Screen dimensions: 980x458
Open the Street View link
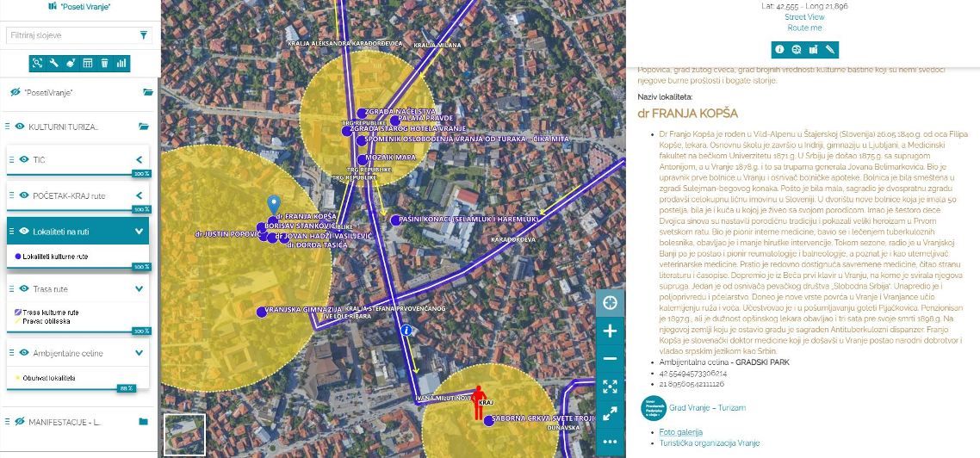(x=804, y=16)
